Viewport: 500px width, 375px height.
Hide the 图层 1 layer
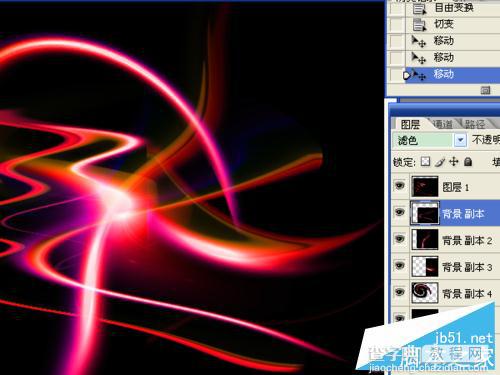399,185
